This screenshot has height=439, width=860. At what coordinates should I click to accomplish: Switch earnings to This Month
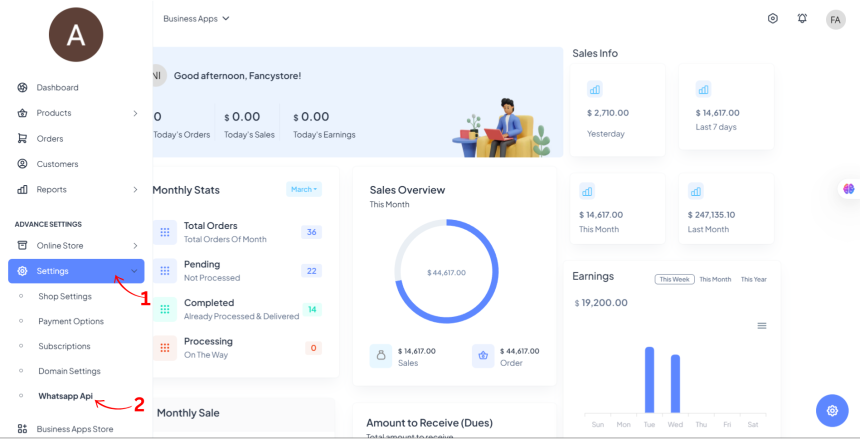[x=715, y=279]
